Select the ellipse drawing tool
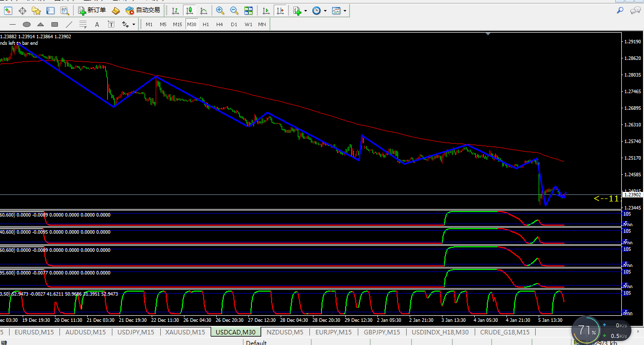This screenshot has width=644, height=345. click(x=27, y=24)
